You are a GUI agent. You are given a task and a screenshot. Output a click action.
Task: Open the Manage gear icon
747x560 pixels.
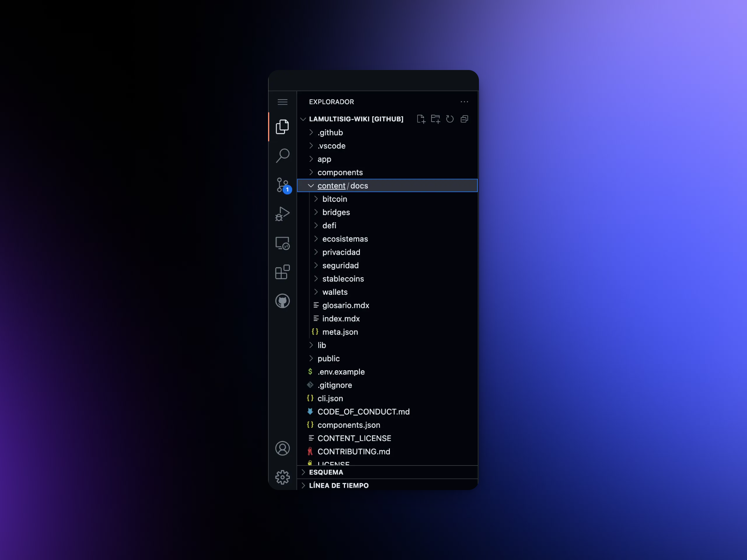(x=282, y=477)
